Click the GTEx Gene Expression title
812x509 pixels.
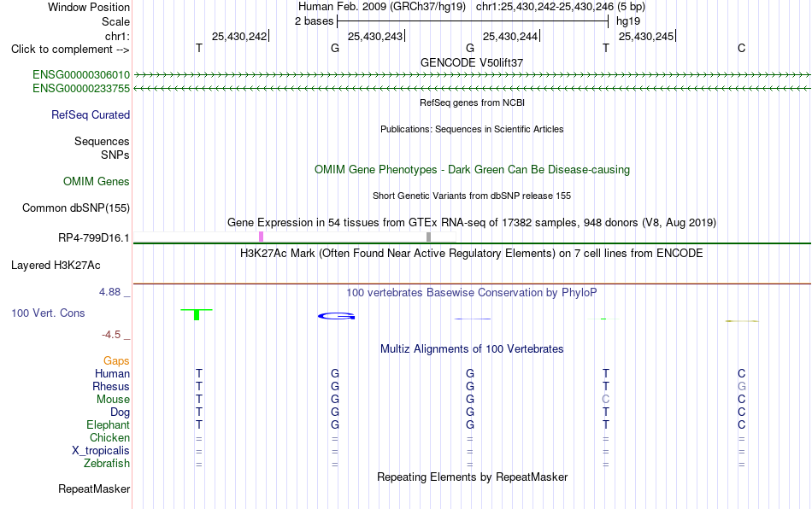(x=472, y=222)
